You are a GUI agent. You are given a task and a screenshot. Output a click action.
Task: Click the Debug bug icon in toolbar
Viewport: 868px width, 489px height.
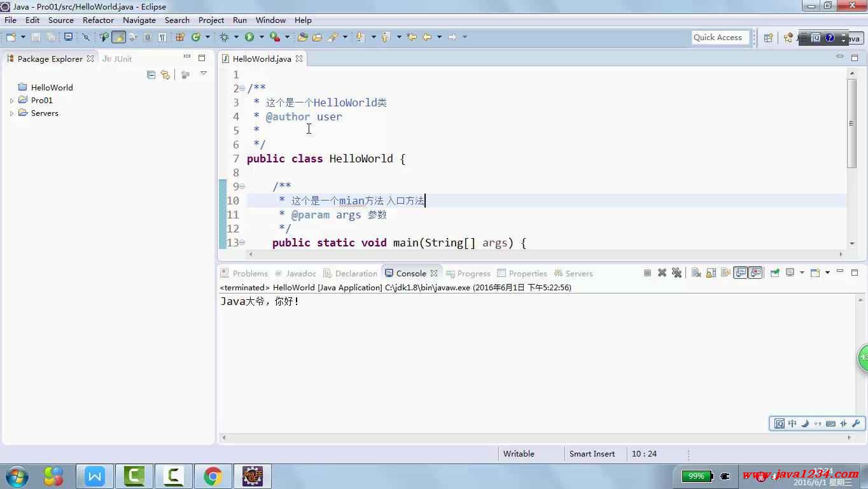point(224,38)
